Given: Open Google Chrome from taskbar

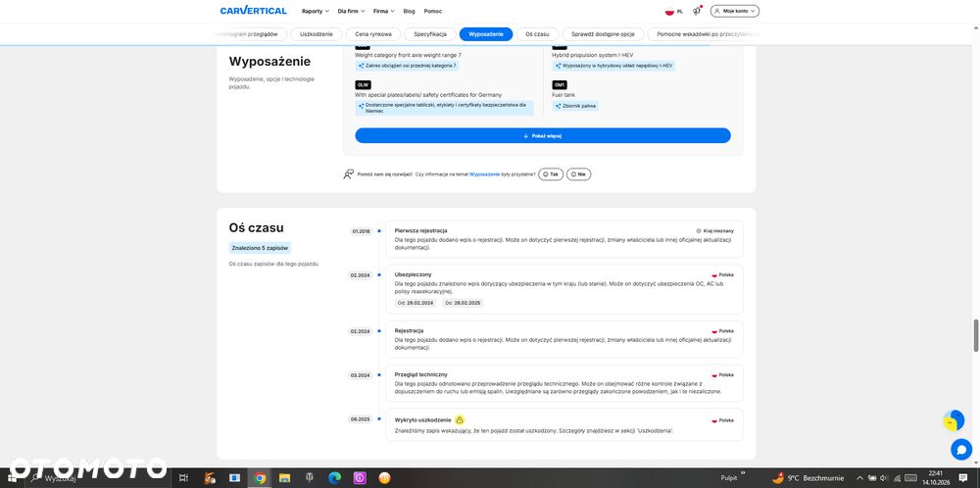Looking at the screenshot, I should (260, 478).
